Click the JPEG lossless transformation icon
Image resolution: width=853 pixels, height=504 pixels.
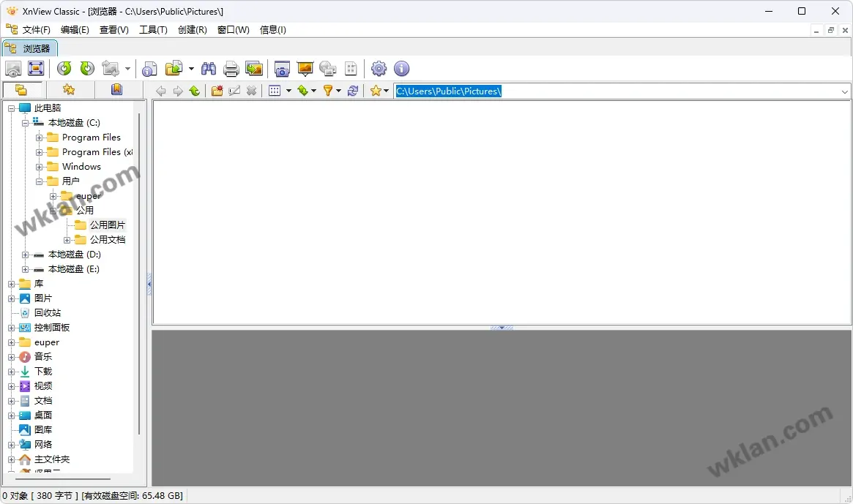(x=111, y=69)
